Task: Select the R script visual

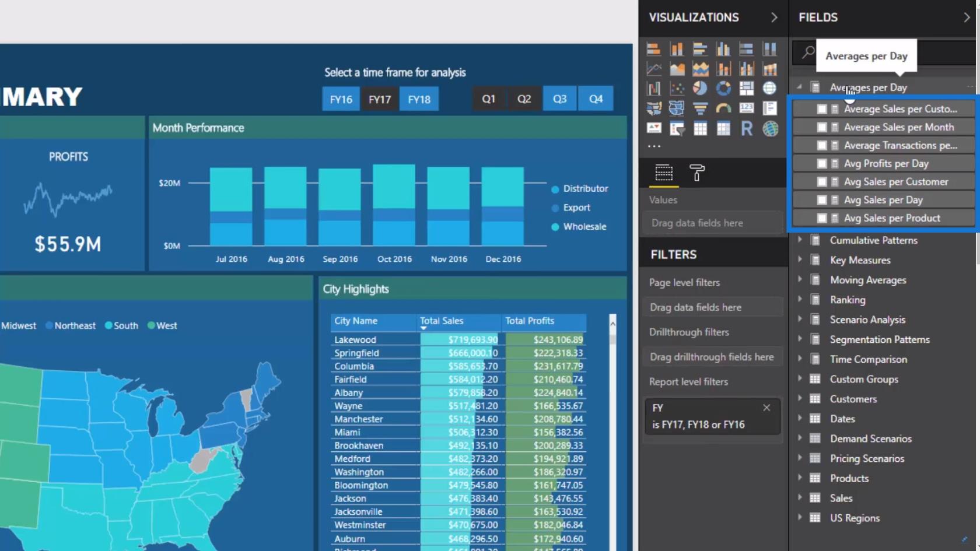Action: tap(746, 128)
